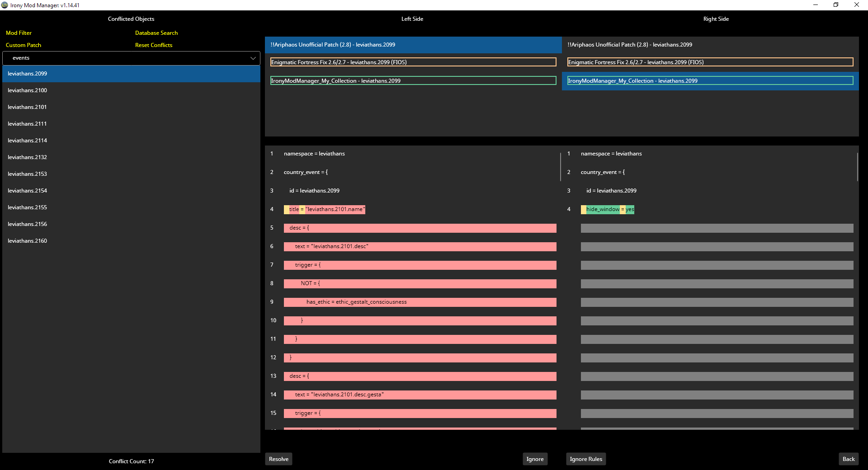The image size is (868, 470).
Task: Open Ignore Rules
Action: [x=586, y=459]
